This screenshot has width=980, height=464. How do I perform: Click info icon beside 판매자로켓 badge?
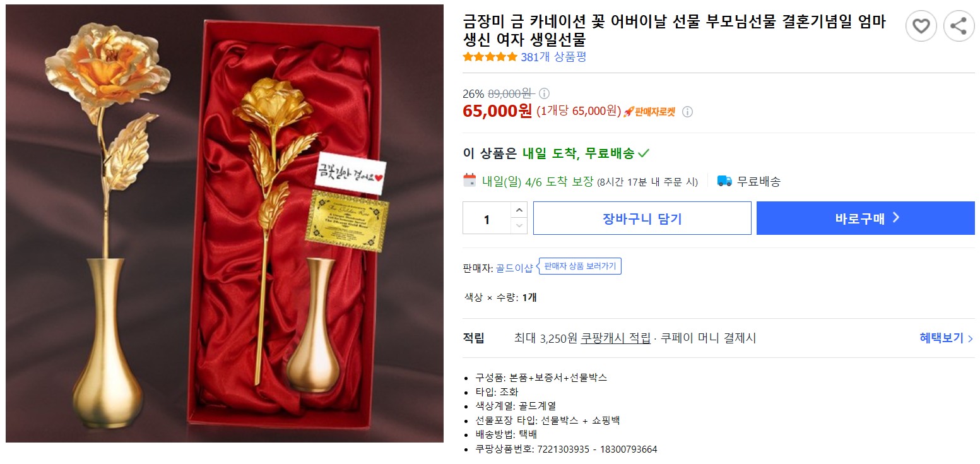[x=687, y=112]
